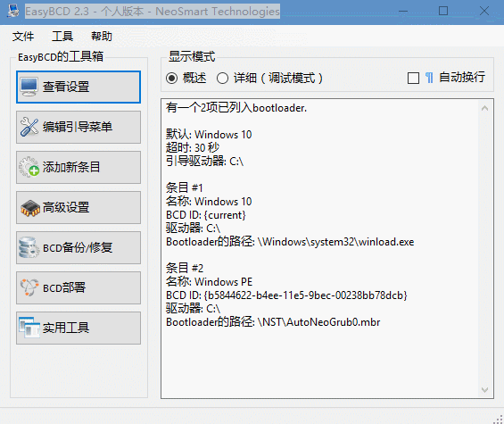504x424 pixels.
Task: Select the 概述 radio button
Action: 171,79
